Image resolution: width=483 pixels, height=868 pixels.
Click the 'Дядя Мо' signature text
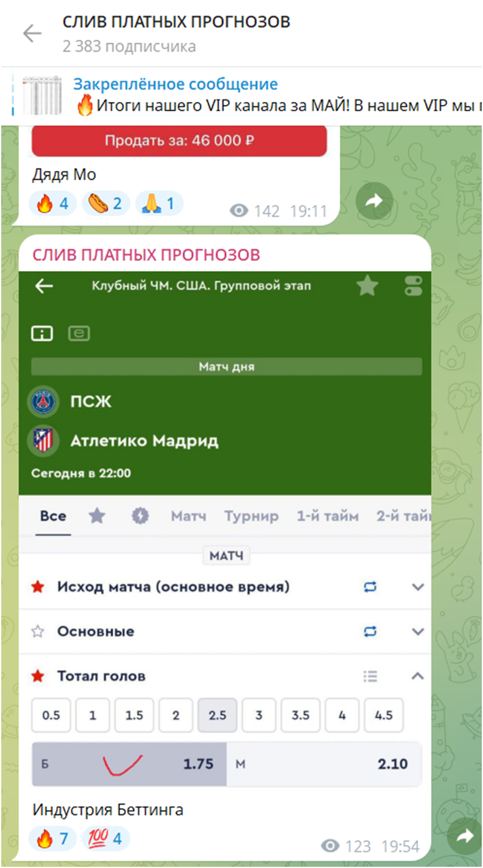click(x=64, y=175)
